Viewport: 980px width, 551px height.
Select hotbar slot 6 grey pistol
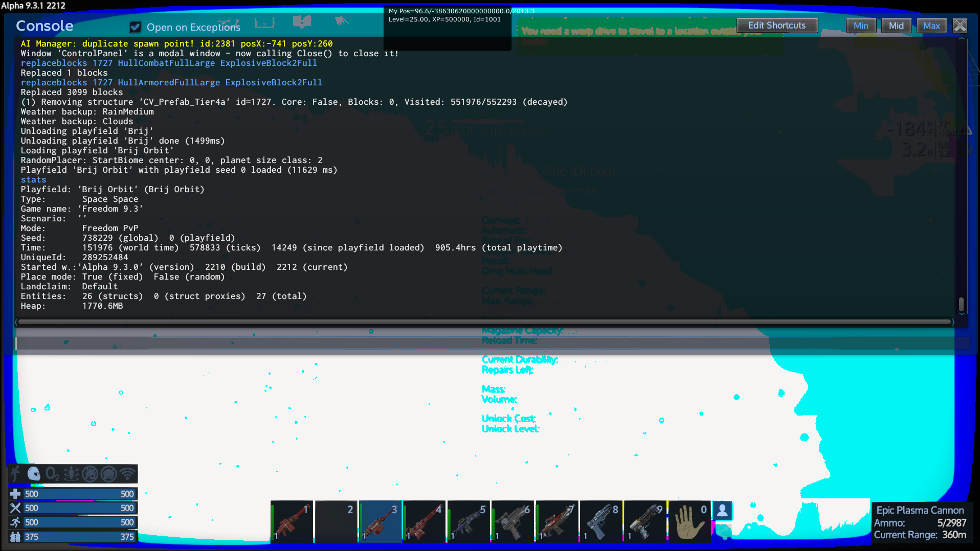[513, 521]
